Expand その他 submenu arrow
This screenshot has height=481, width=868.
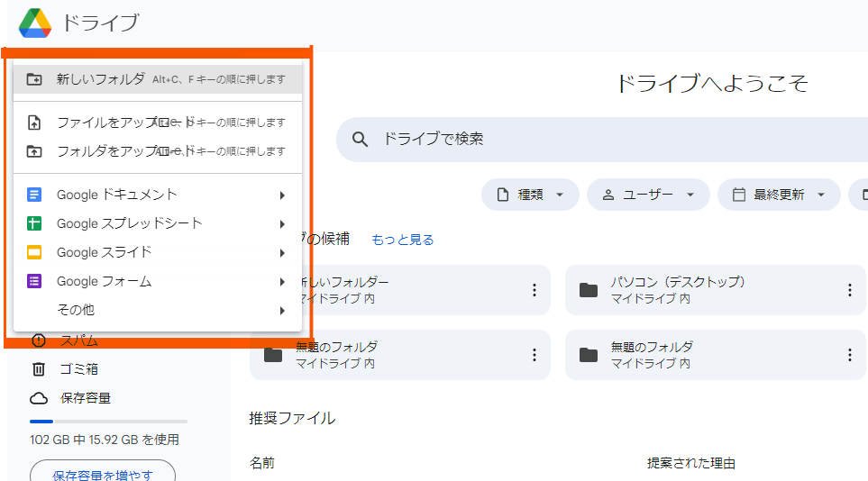282,311
